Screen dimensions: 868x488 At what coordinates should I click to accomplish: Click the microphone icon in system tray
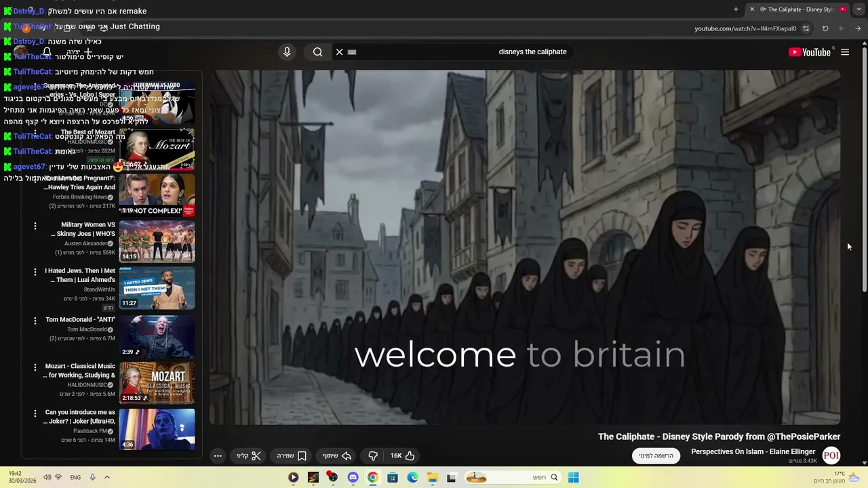tap(92, 477)
